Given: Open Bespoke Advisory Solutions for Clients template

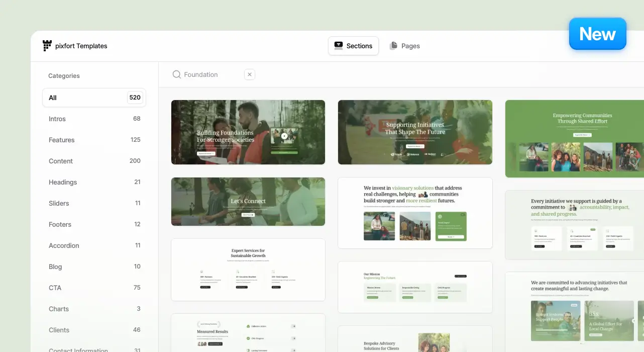Looking at the screenshot, I should 415,339.
